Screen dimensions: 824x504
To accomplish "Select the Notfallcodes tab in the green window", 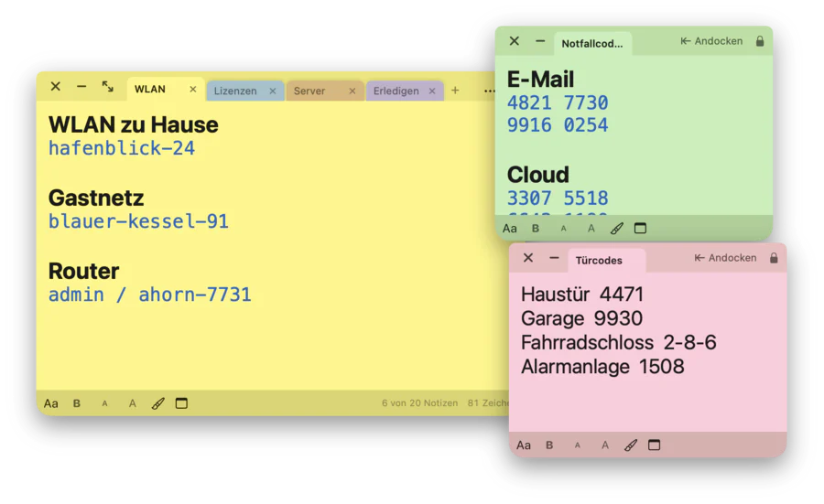I will (x=592, y=44).
